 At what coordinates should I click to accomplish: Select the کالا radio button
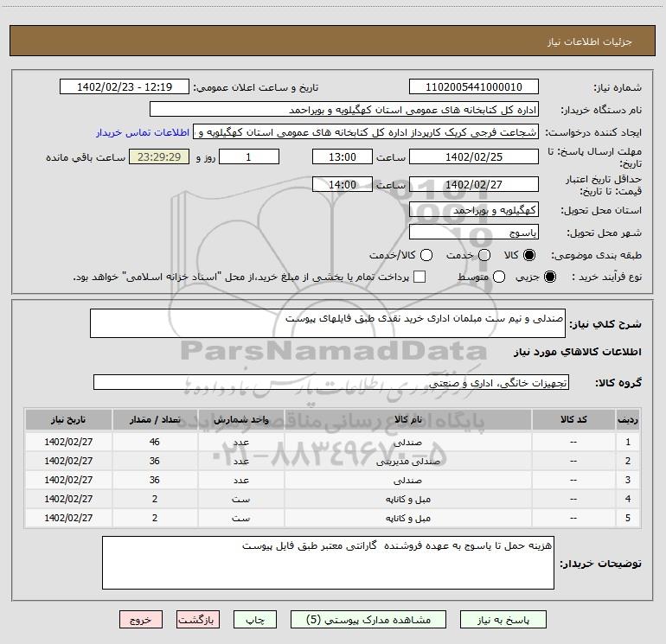[x=529, y=255]
